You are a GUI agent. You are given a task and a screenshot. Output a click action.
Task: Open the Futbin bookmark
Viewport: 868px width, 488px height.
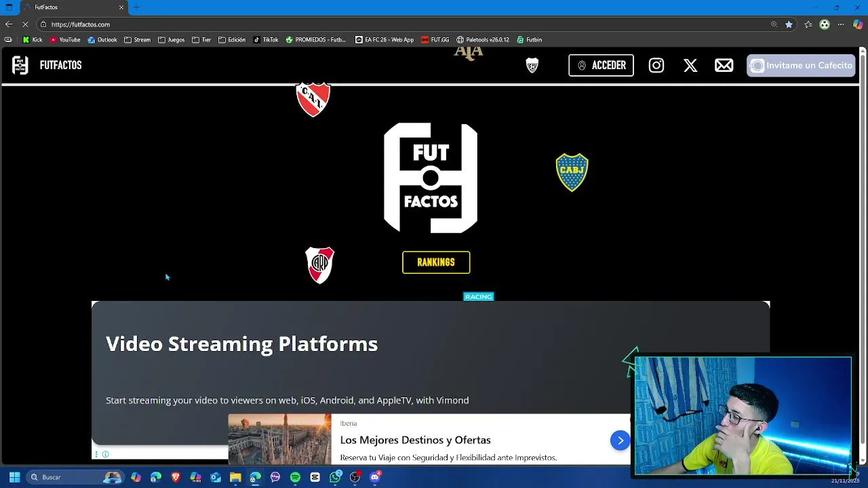[x=530, y=39]
